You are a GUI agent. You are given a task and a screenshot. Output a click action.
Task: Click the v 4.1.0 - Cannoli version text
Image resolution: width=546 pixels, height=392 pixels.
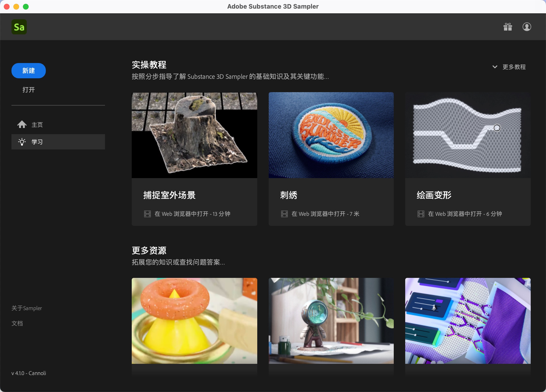click(29, 373)
